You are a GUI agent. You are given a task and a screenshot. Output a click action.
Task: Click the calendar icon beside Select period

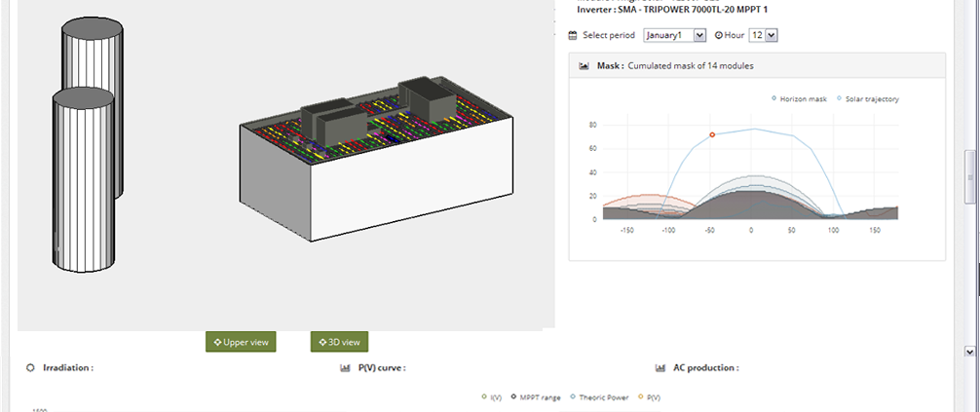[573, 36]
